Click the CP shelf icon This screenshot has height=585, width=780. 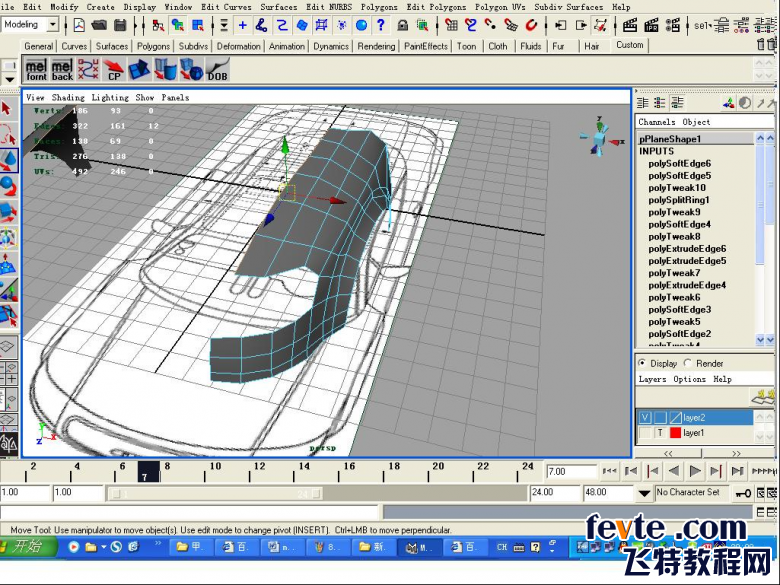click(114, 69)
